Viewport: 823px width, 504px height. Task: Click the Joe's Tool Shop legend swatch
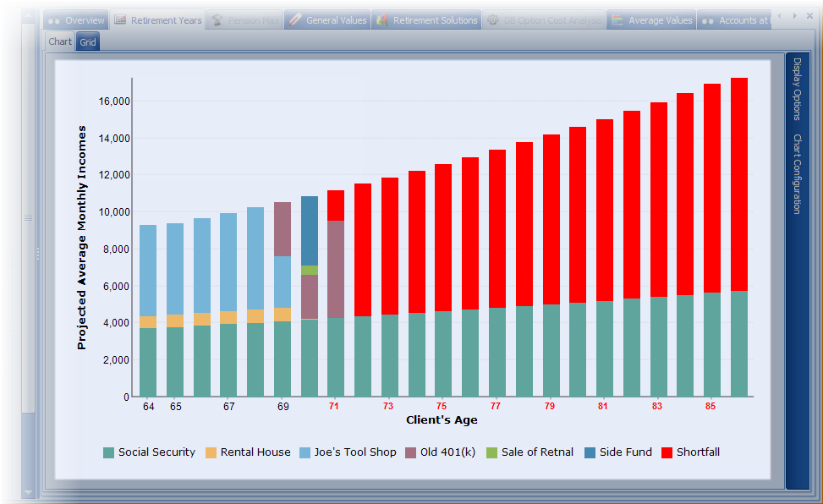[x=304, y=452]
